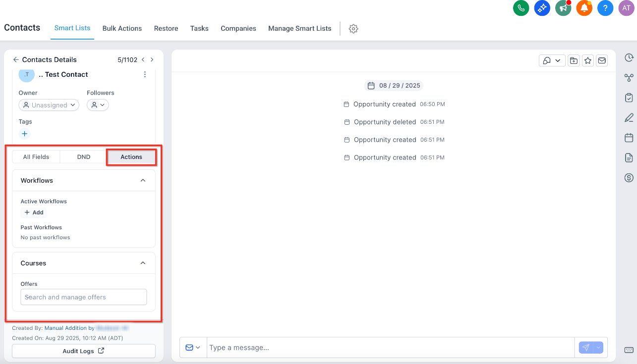Open the send options dropdown arrow
Viewport: 637px width, 364px height.
click(x=598, y=348)
